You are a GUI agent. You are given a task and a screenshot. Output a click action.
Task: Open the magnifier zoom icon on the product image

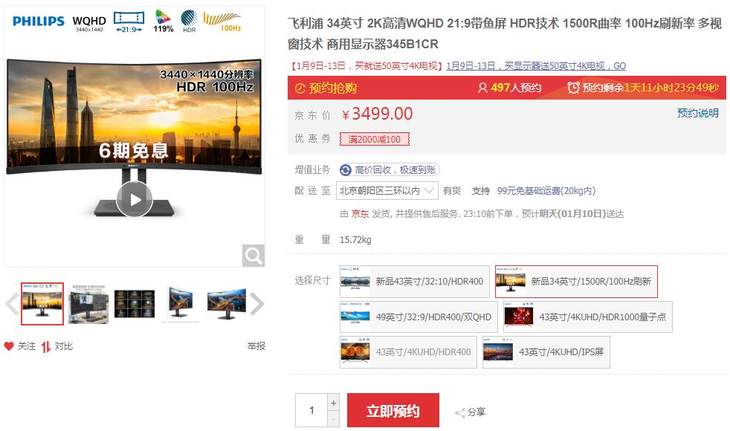tap(253, 256)
